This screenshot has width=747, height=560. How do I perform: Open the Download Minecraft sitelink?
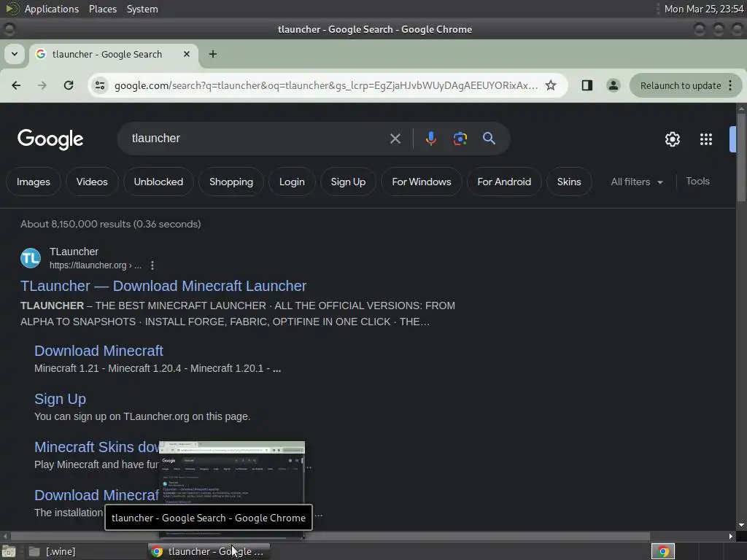(x=98, y=351)
